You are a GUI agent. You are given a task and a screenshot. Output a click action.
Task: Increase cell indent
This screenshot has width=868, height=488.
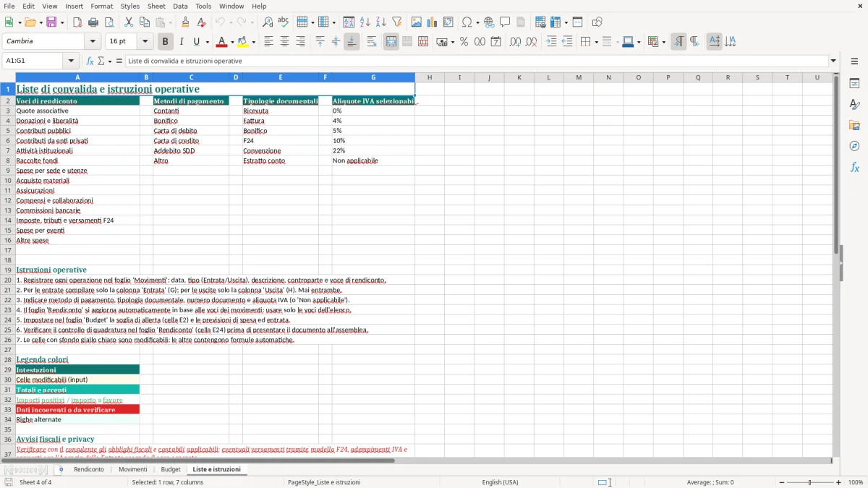coord(551,42)
